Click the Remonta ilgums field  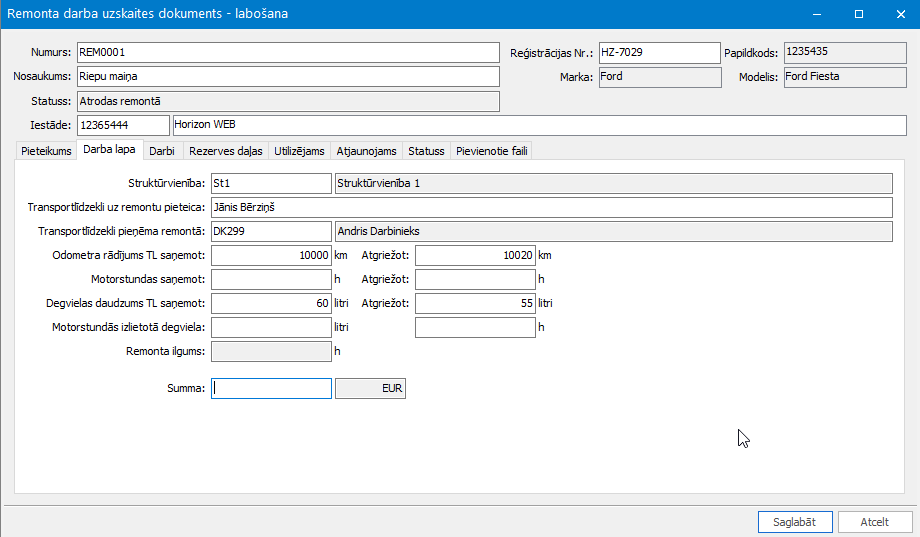click(271, 352)
